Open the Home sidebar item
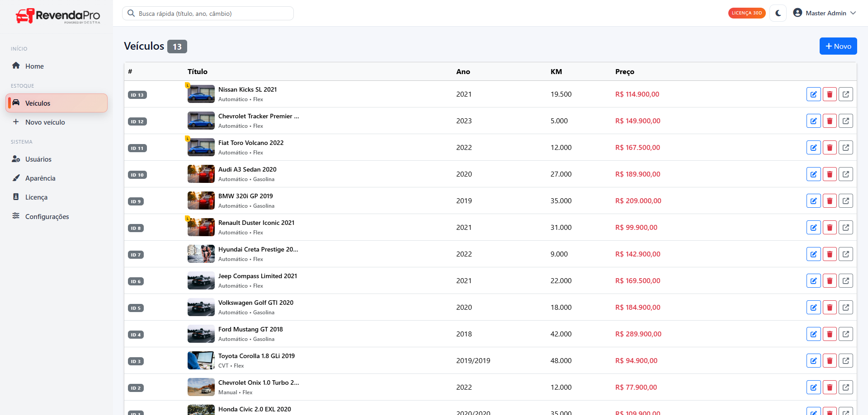 pyautogui.click(x=34, y=66)
